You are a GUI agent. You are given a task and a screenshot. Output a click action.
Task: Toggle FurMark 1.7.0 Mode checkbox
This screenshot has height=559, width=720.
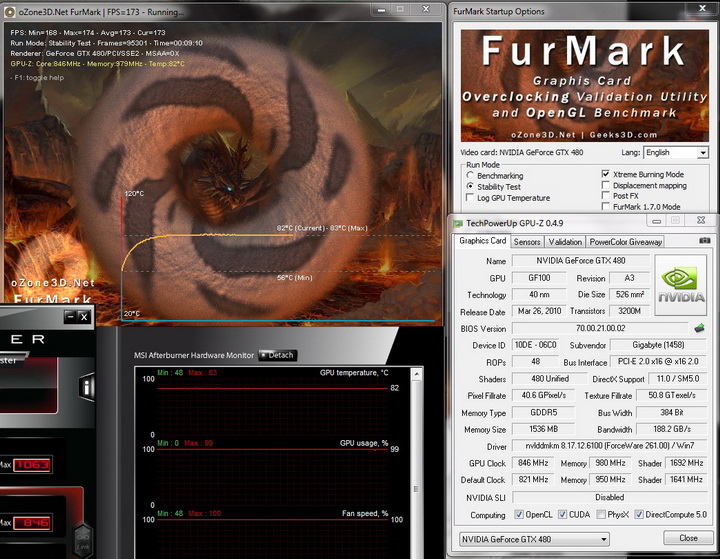tap(606, 207)
